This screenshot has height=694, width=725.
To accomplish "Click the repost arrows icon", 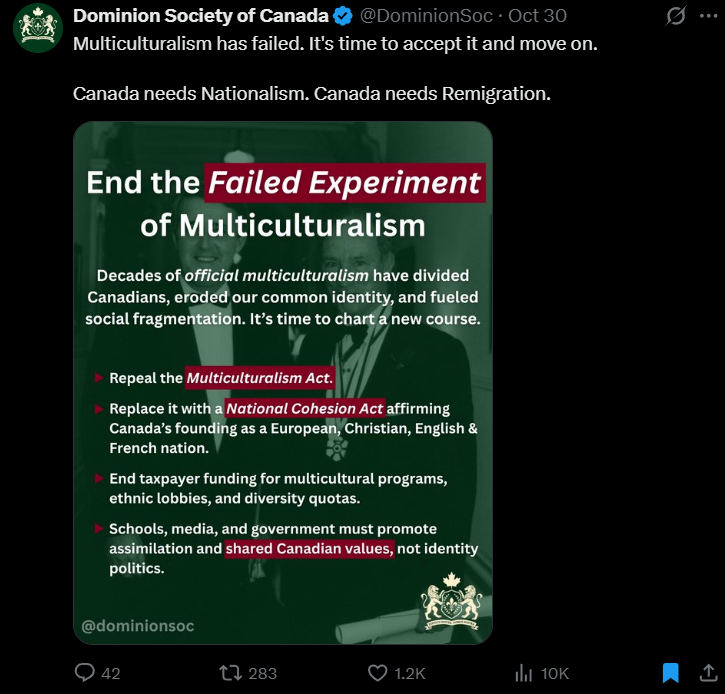I will (230, 673).
